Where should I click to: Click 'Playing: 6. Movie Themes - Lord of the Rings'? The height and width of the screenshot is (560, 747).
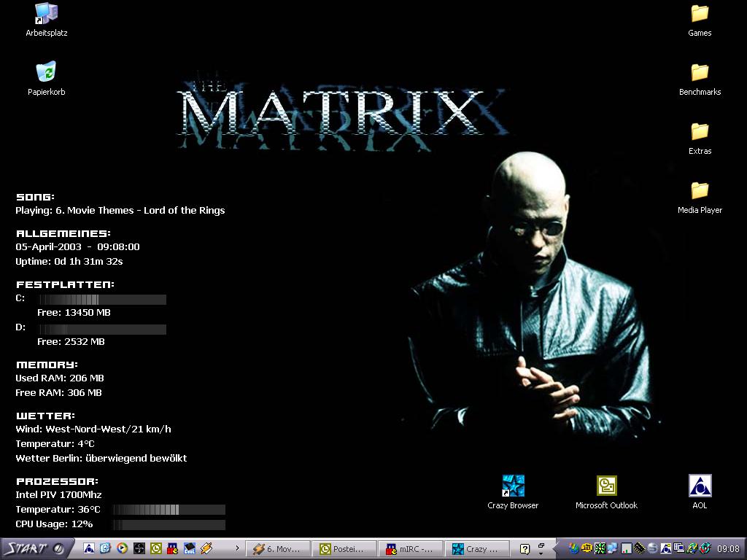point(120,211)
